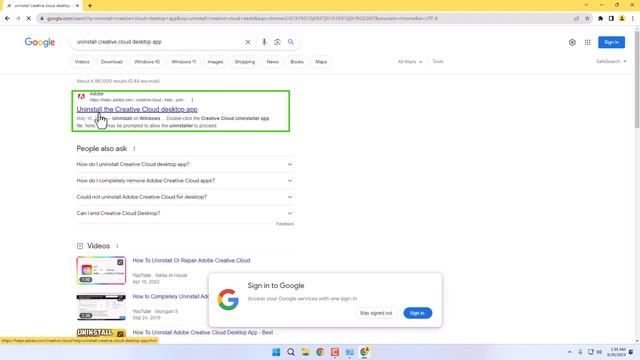Open thumbnail of Uninstall Or Repair video

coord(101,270)
